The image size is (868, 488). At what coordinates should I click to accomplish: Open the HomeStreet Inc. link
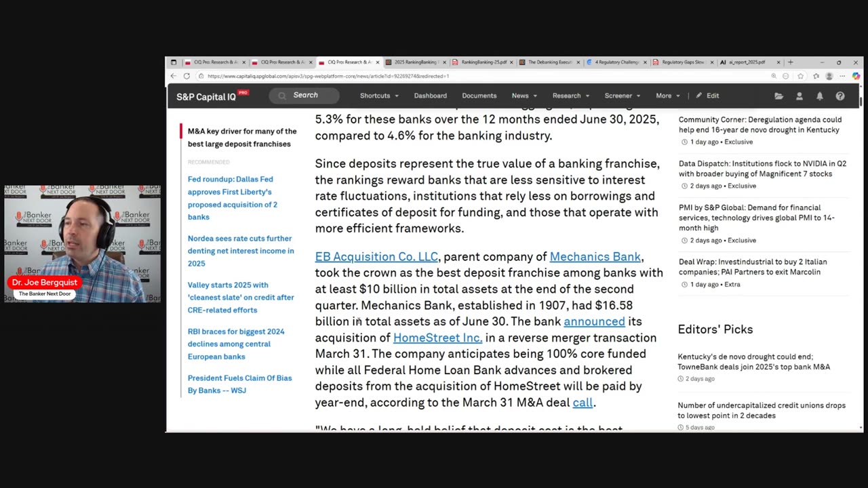437,338
